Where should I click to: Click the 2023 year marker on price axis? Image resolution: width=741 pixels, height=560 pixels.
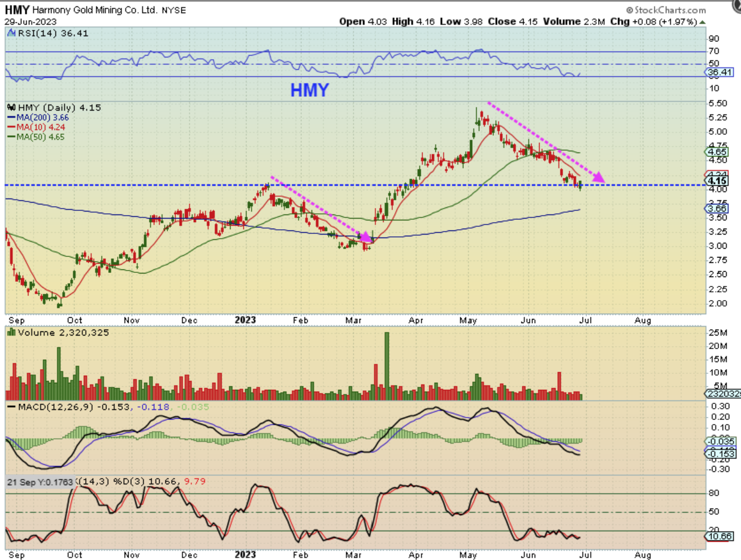pos(245,320)
